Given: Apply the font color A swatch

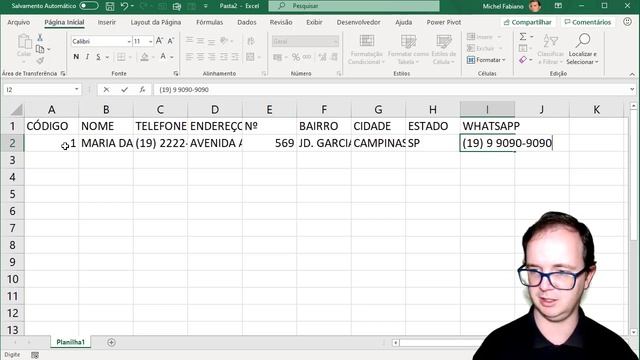Looking at the screenshot, I should [x=163, y=57].
